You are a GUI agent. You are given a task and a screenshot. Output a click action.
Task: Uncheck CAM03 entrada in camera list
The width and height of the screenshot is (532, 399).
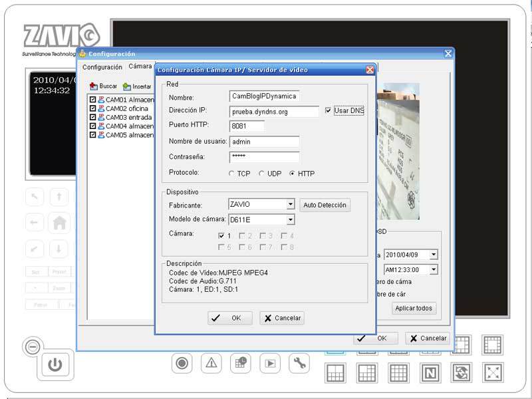pyautogui.click(x=92, y=117)
